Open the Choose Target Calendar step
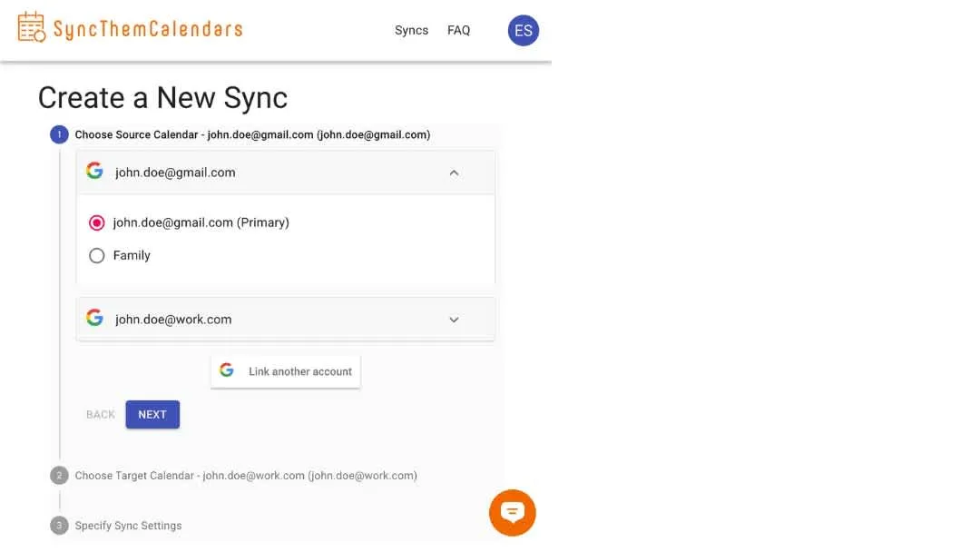 [x=246, y=476]
